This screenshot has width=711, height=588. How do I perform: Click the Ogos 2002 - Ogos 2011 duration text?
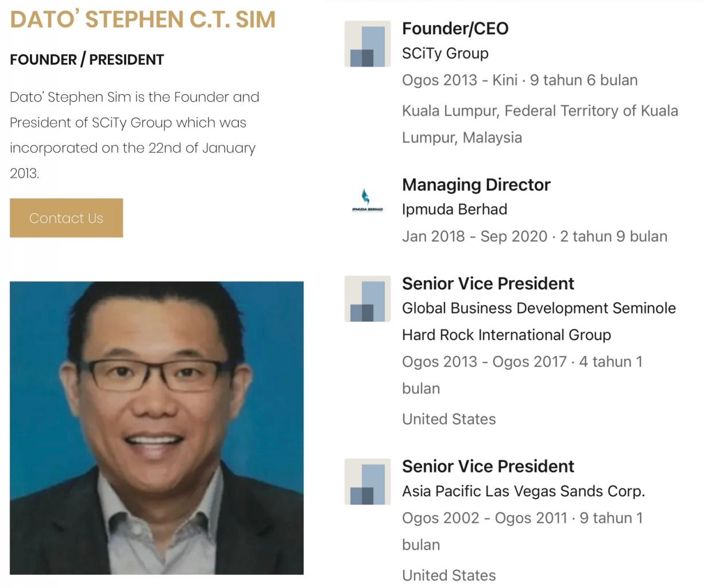pyautogui.click(x=521, y=518)
